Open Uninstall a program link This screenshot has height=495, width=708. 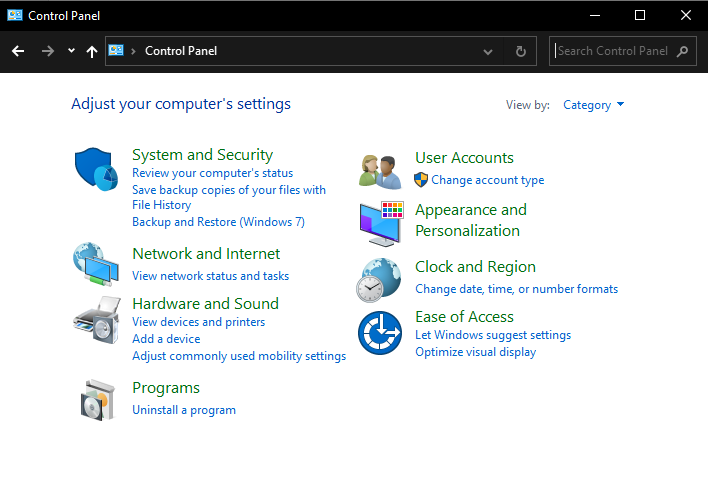pyautogui.click(x=184, y=410)
